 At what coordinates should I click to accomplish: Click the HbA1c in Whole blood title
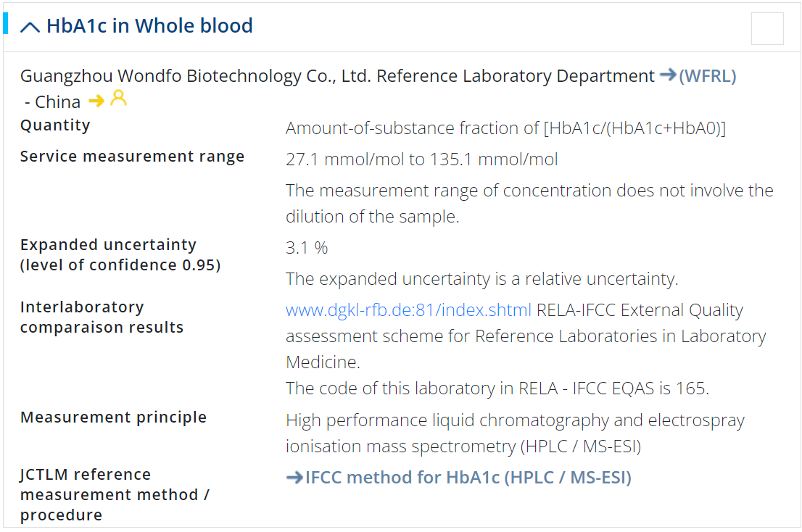(x=149, y=26)
